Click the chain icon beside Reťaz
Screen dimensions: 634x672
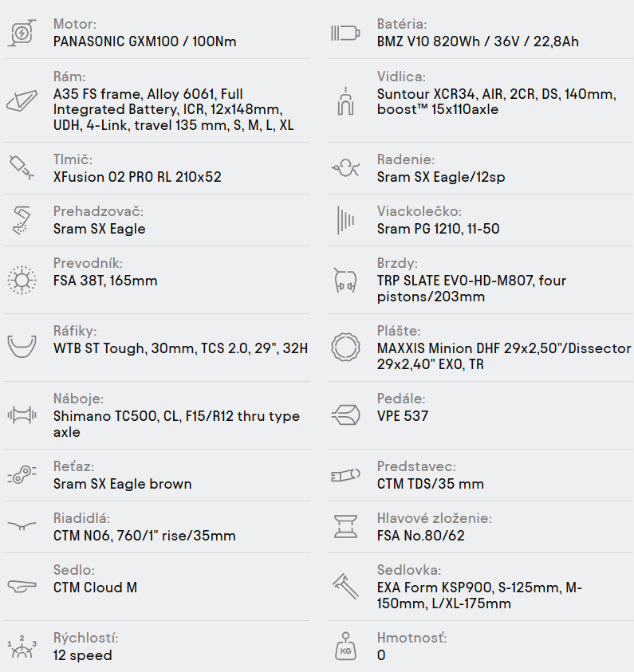22,475
